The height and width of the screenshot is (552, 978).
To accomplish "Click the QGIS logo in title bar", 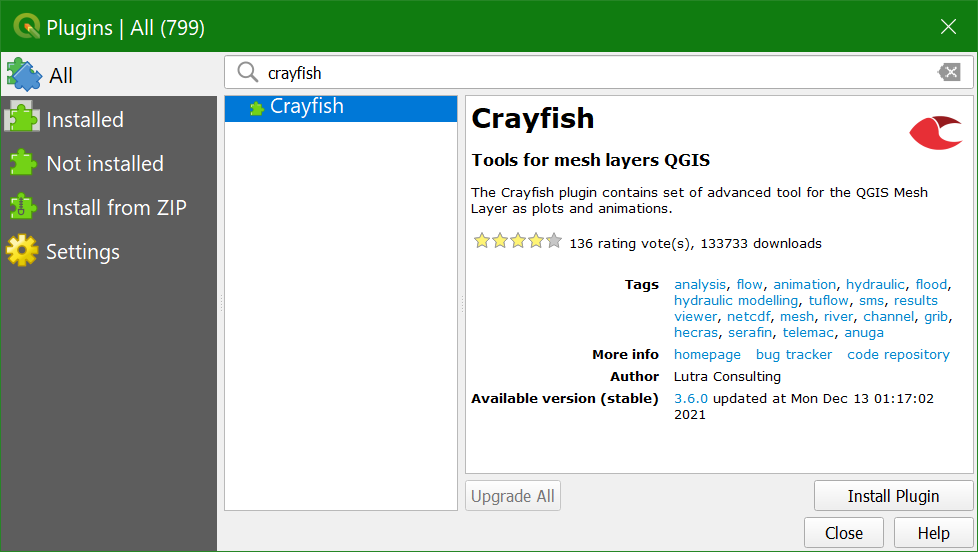I will [26, 26].
